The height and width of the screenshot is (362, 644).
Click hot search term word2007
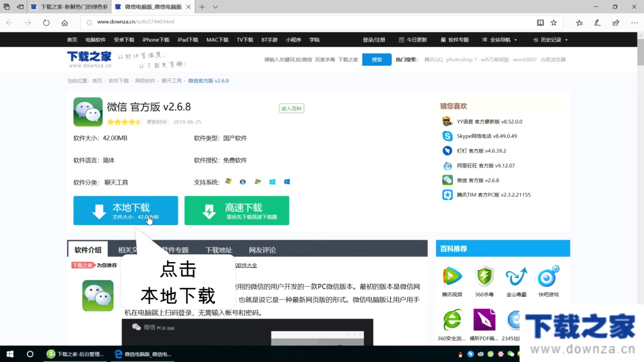(525, 60)
